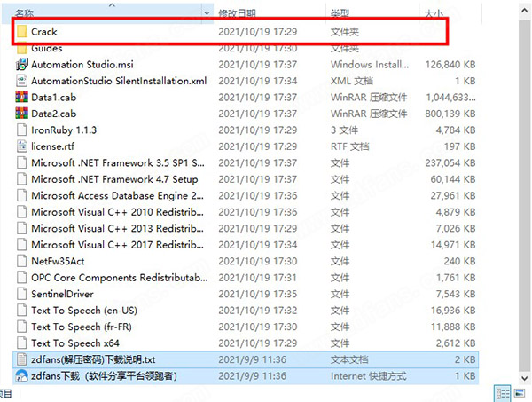Click the .NET Framework 3.5 SP1 file icon
The width and height of the screenshot is (532, 402).
coord(22,162)
